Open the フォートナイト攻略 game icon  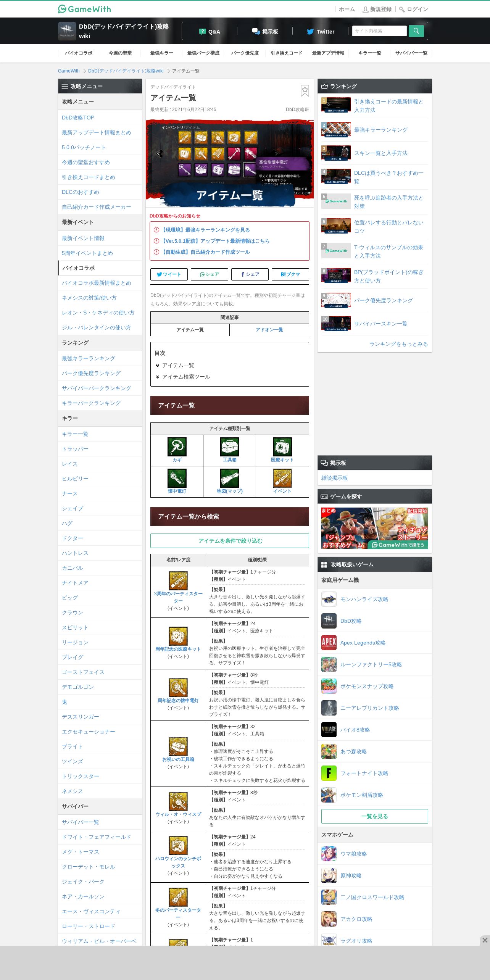click(329, 773)
